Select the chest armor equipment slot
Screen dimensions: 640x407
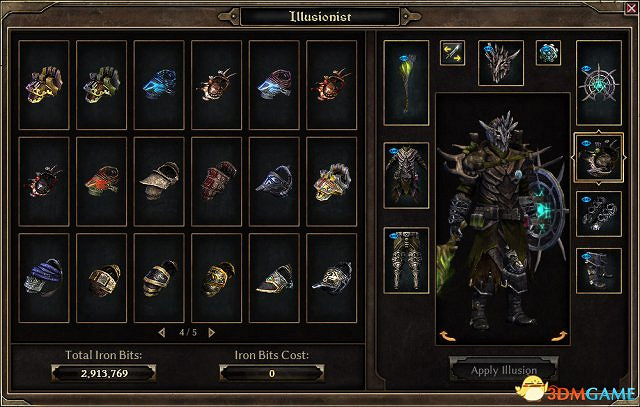coord(406,176)
